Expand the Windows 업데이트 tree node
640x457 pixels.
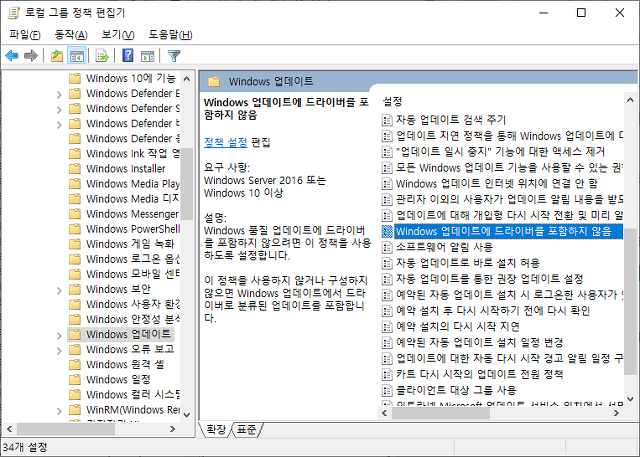click(59, 336)
